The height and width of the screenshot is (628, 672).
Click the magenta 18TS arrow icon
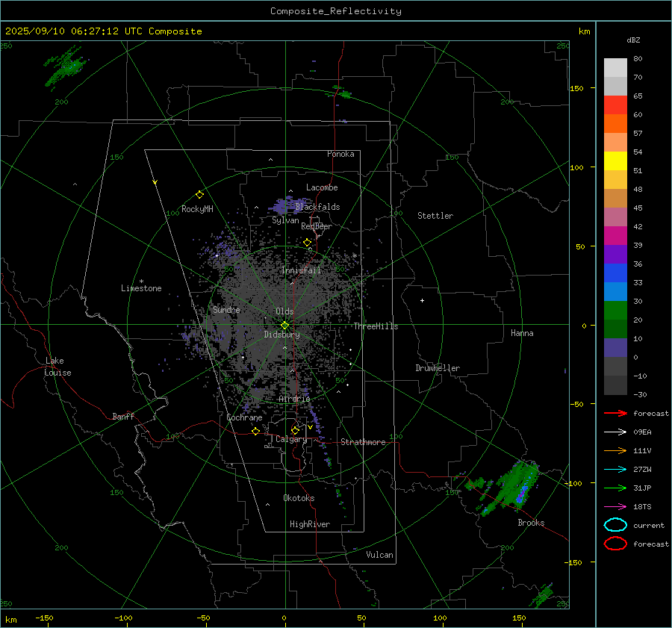[615, 507]
